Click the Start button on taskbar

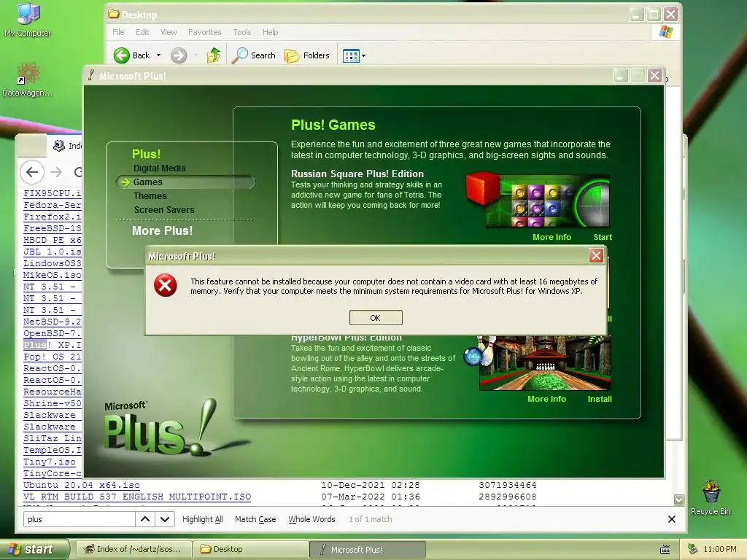click(34, 549)
